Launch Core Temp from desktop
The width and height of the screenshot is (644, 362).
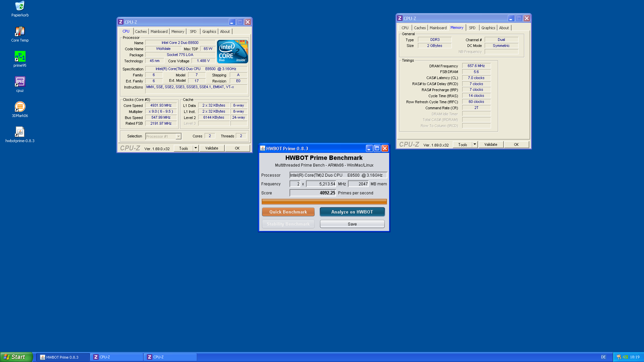tap(20, 34)
